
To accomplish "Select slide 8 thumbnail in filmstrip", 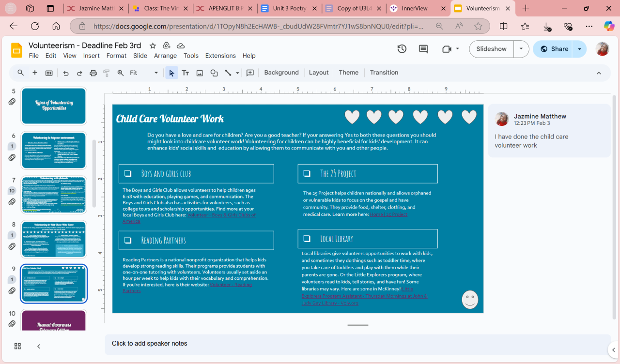I will coord(54,240).
